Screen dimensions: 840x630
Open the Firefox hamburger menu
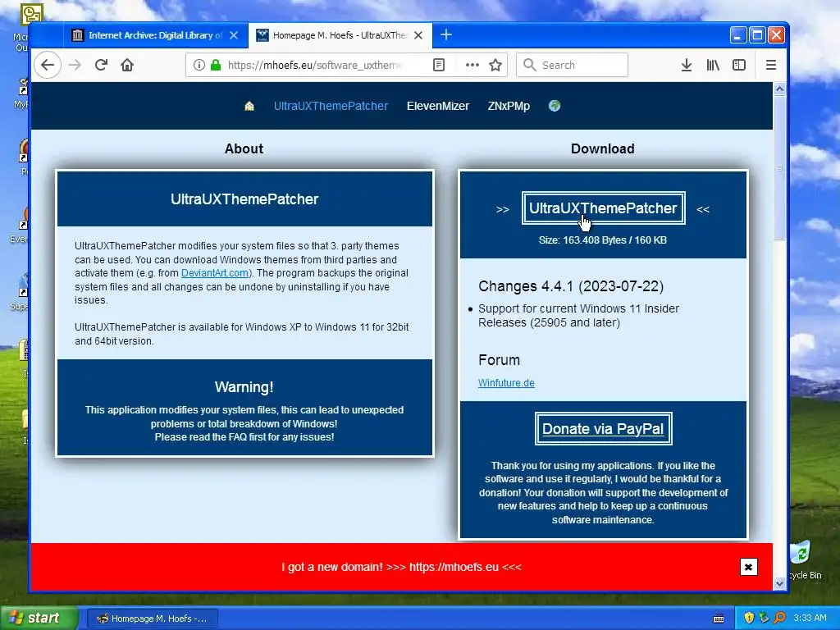click(x=771, y=66)
